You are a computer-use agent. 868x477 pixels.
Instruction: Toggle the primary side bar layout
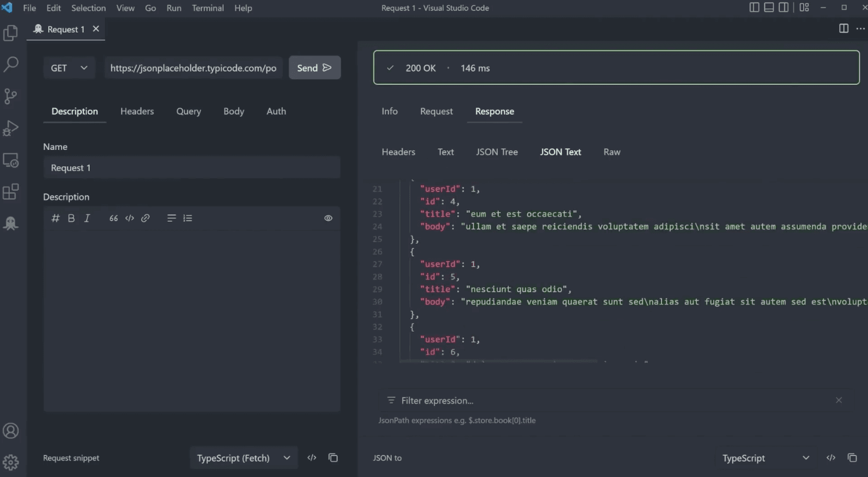click(x=754, y=8)
